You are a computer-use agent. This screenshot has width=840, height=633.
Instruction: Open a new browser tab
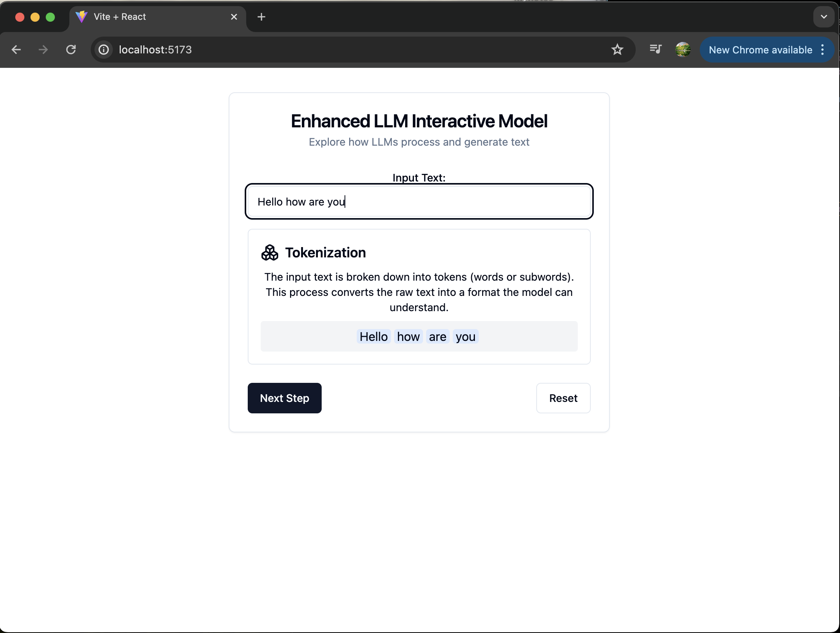[261, 17]
